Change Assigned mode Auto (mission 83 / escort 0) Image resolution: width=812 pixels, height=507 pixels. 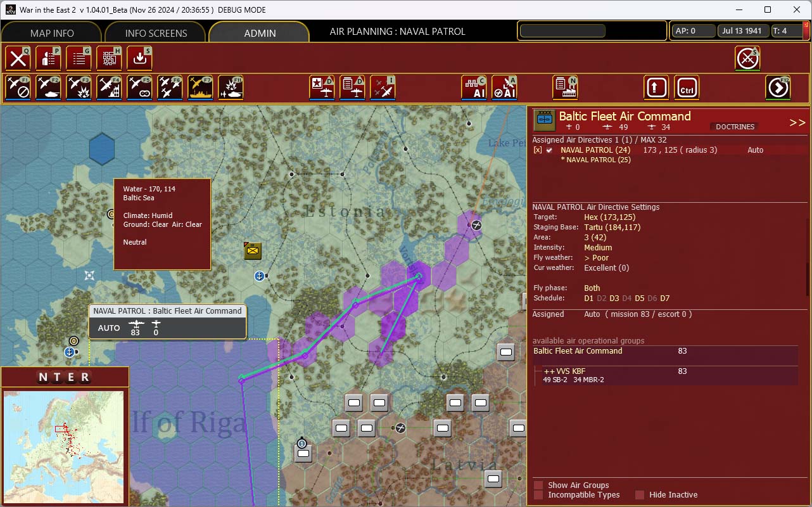click(638, 314)
